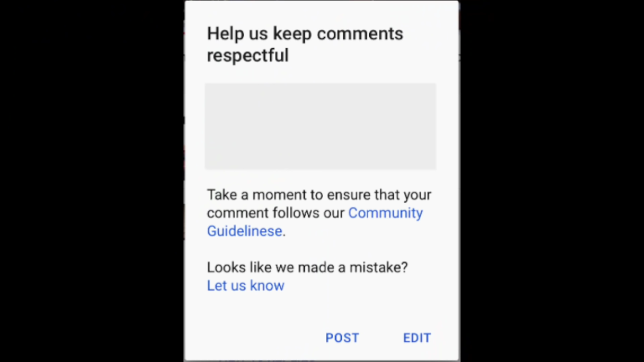Screen dimensions: 644x362
Task: Click the word 'comments' in the heading
Action: pos(360,34)
